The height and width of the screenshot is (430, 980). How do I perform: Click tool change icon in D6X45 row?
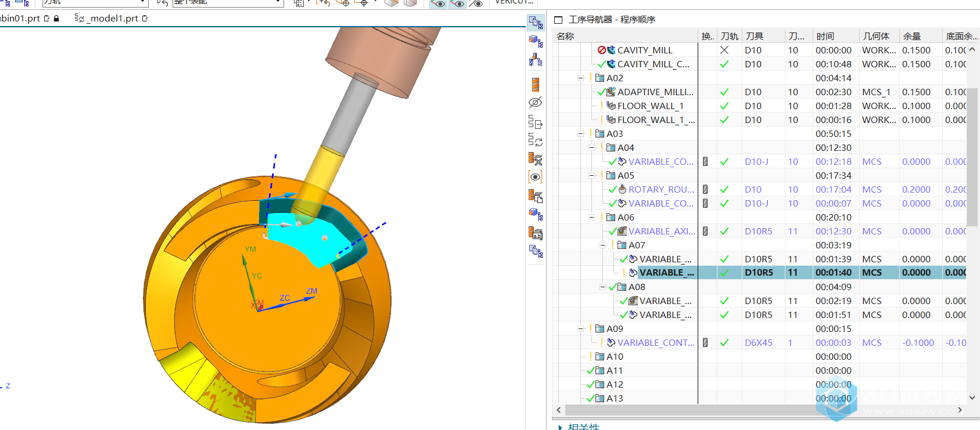tap(705, 342)
